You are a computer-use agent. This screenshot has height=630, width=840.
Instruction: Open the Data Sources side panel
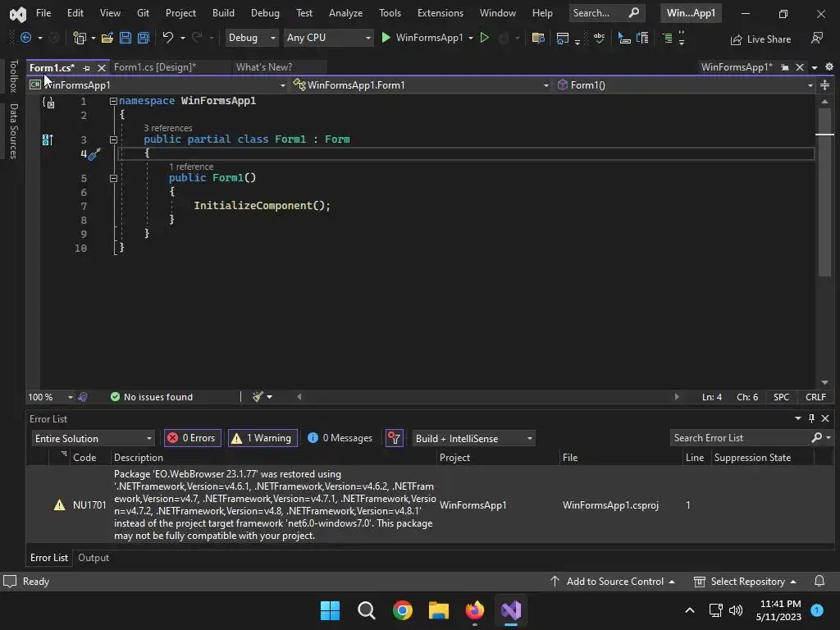click(14, 131)
